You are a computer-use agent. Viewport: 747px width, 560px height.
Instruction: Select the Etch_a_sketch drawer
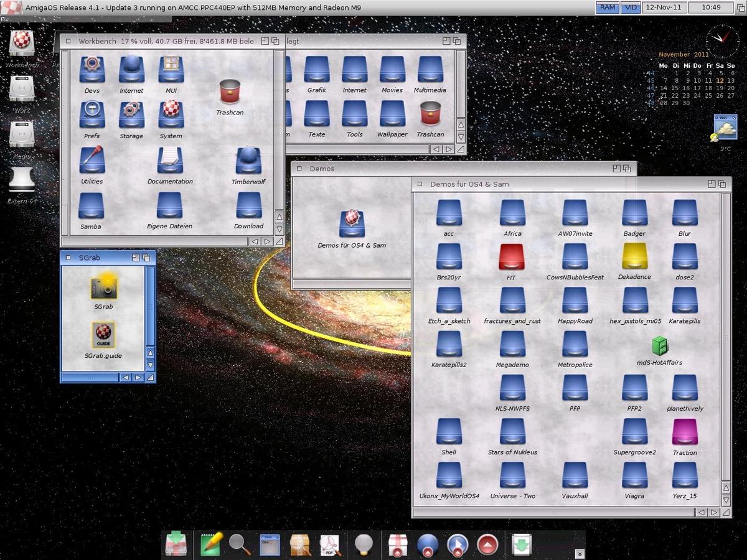(449, 300)
